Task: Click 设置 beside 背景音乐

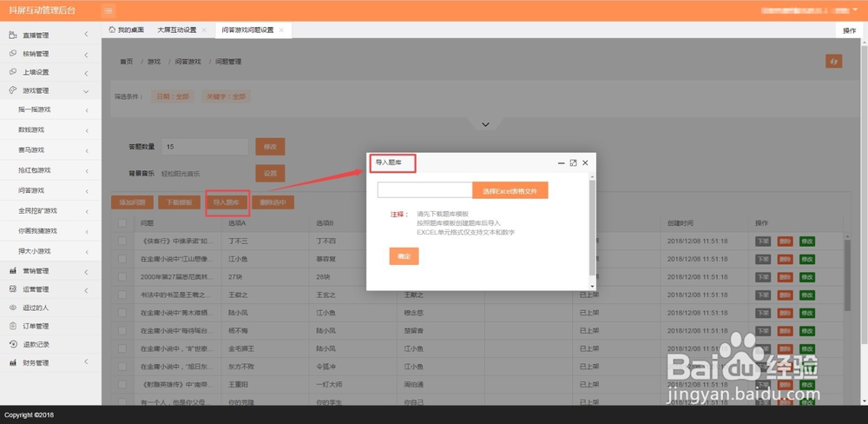Action: click(x=270, y=174)
